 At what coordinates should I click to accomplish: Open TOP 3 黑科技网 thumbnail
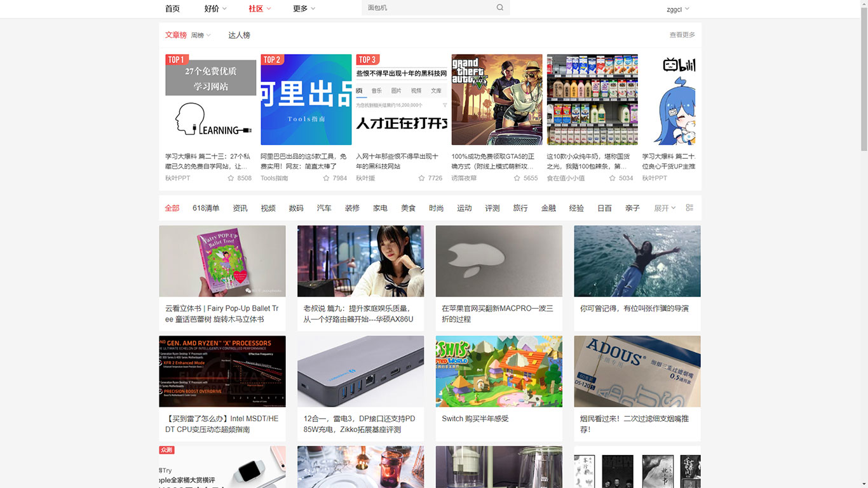click(x=402, y=100)
